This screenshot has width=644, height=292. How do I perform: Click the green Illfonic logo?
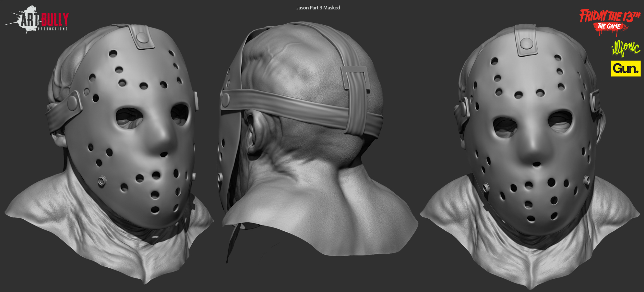pos(626,48)
